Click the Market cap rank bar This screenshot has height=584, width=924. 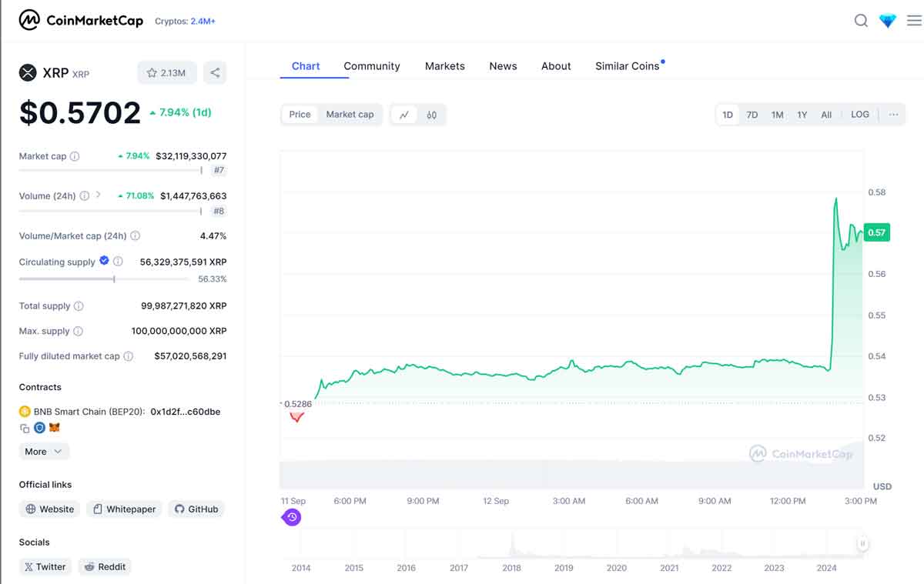[111, 170]
